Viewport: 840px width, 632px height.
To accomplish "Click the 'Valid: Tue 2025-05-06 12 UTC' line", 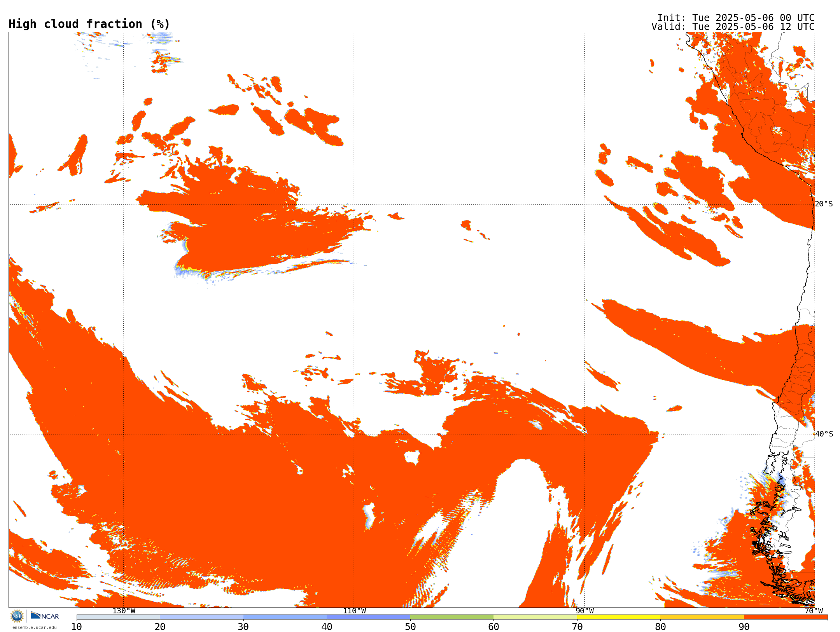I will [733, 27].
